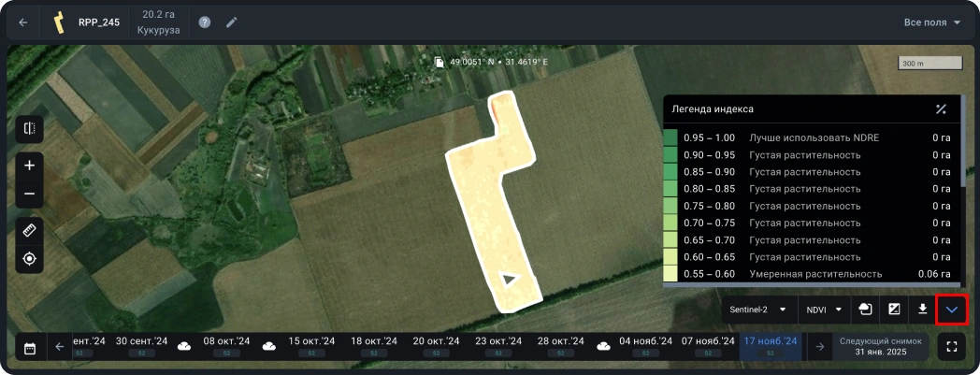
Task: Download the current NDVI image
Action: point(922,310)
